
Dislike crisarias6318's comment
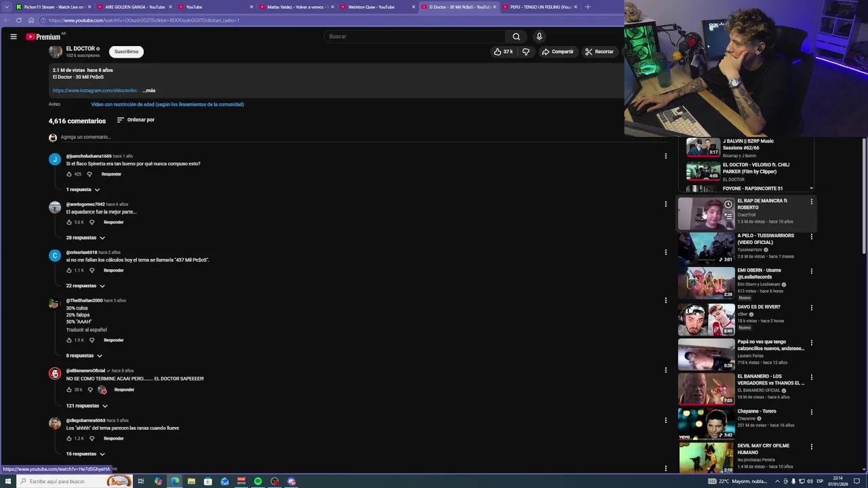click(x=92, y=270)
